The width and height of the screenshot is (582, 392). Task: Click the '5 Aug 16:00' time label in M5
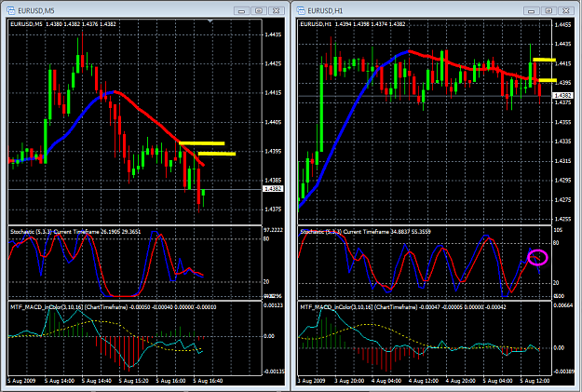170,381
